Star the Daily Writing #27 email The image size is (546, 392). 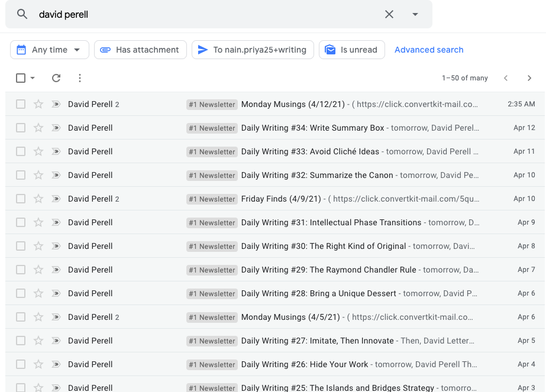(38, 341)
